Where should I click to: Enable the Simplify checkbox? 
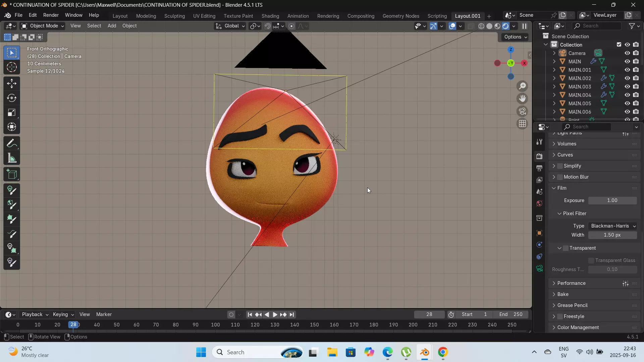pyautogui.click(x=560, y=166)
